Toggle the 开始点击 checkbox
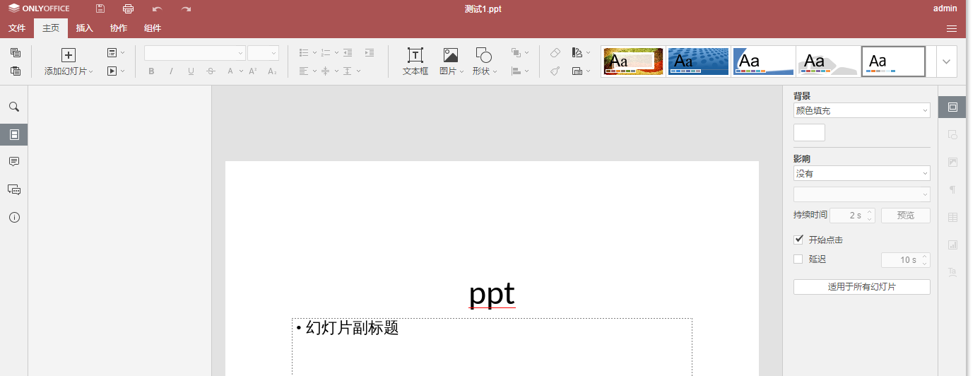The width and height of the screenshot is (980, 376). coord(798,240)
